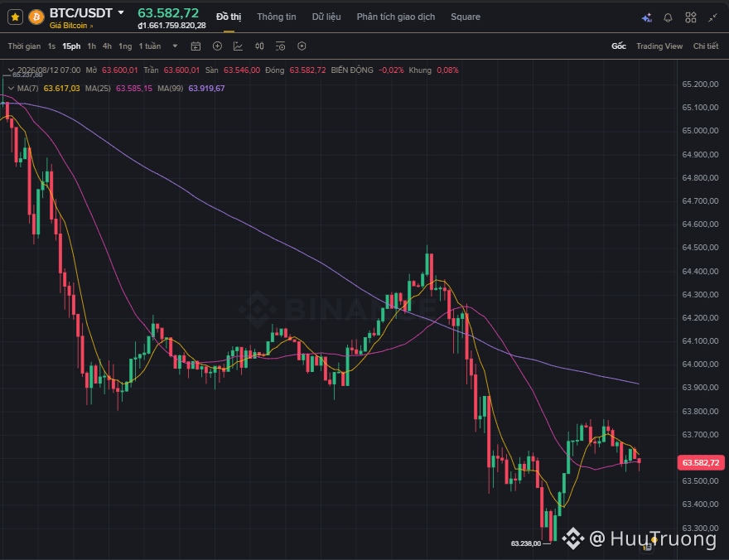
Task: Switch to Trading View chart
Action: coord(659,46)
